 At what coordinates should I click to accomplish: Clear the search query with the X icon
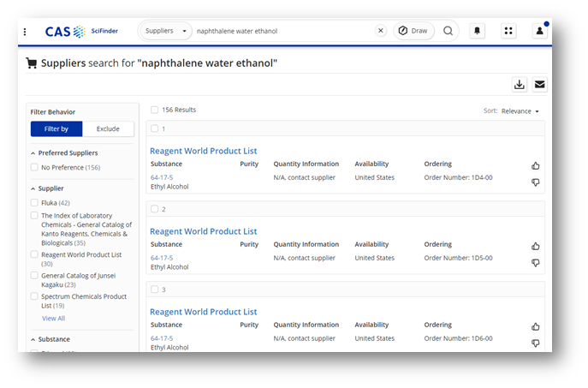(381, 31)
